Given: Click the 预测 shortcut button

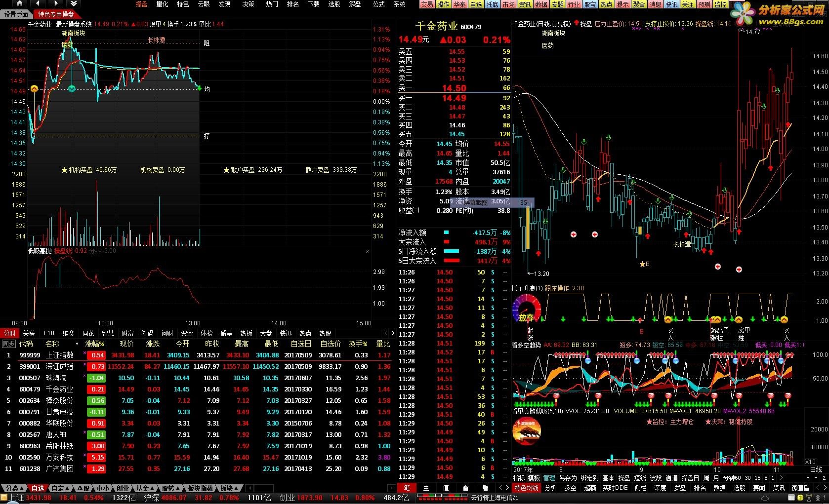Looking at the screenshot, I should click(x=705, y=4).
